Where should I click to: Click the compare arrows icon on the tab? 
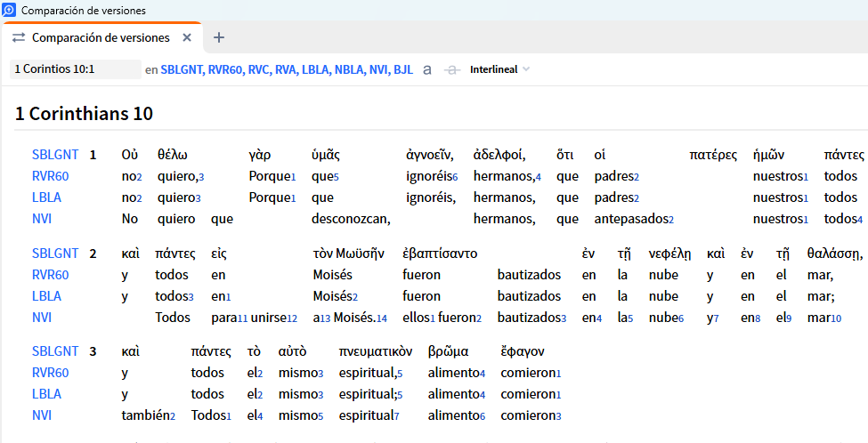[x=19, y=37]
